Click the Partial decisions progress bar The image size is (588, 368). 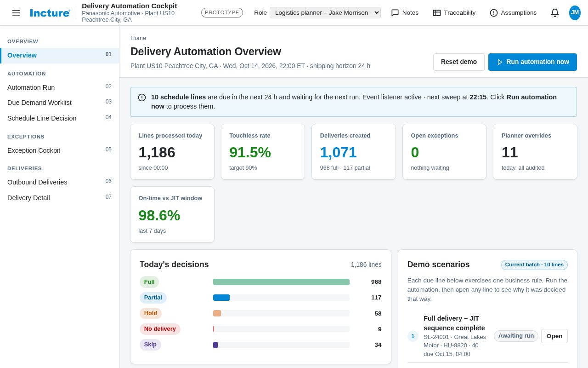pyautogui.click(x=281, y=298)
